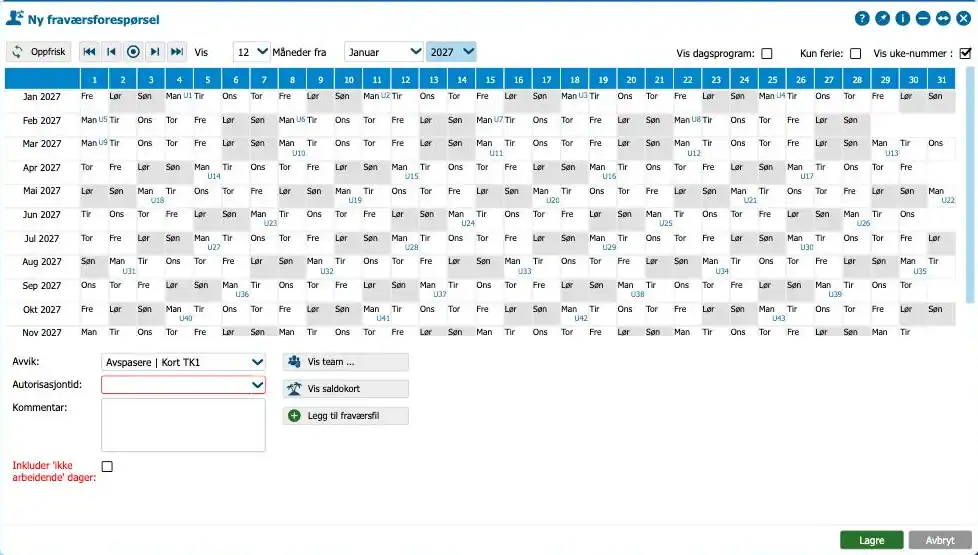Viewport: 978px width, 555px height.
Task: Click the Oppfrisk refresh button
Action: click(x=39, y=52)
